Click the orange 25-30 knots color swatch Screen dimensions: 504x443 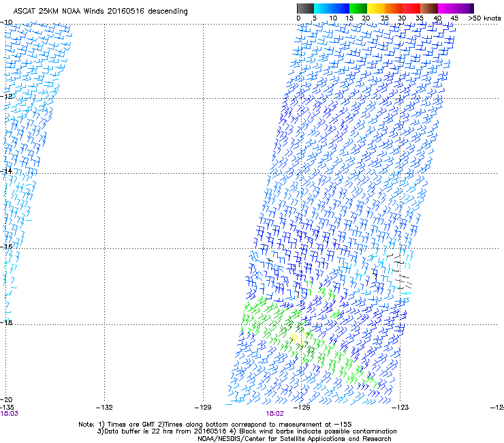[394, 8]
